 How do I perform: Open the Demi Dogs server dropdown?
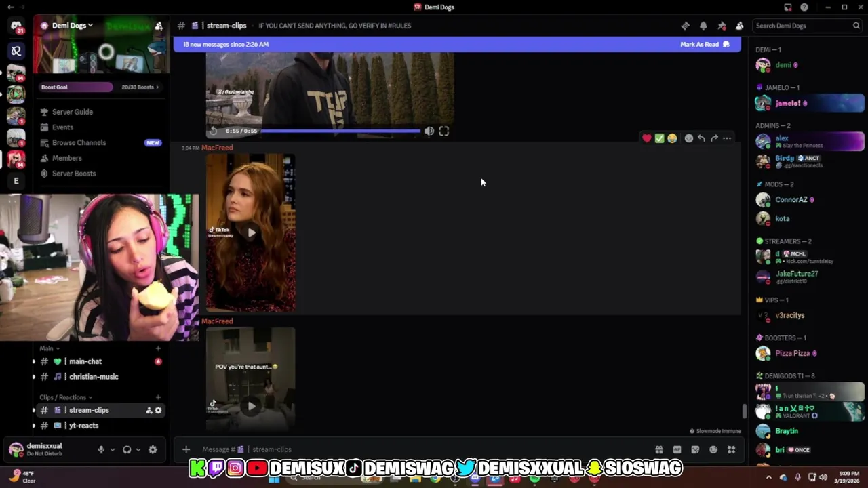73,26
